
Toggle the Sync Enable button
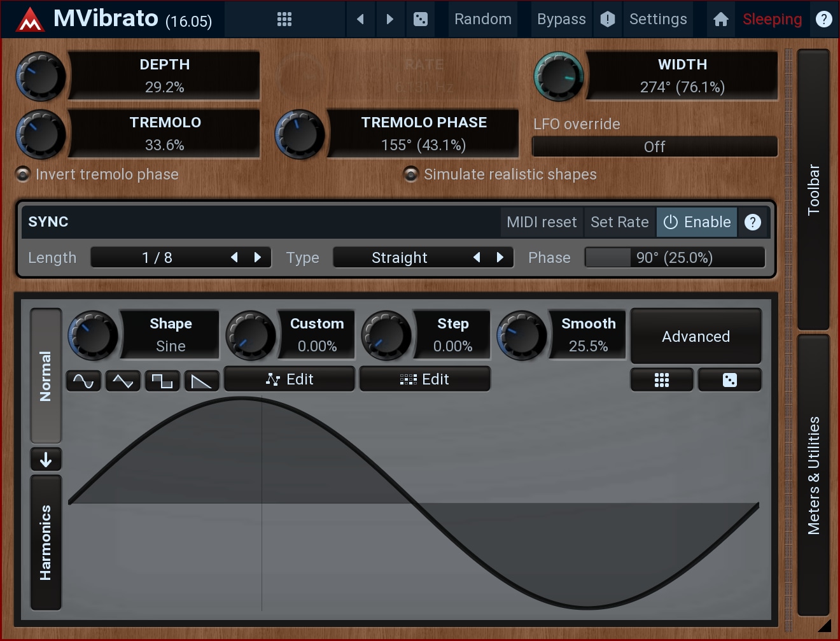pyautogui.click(x=697, y=222)
